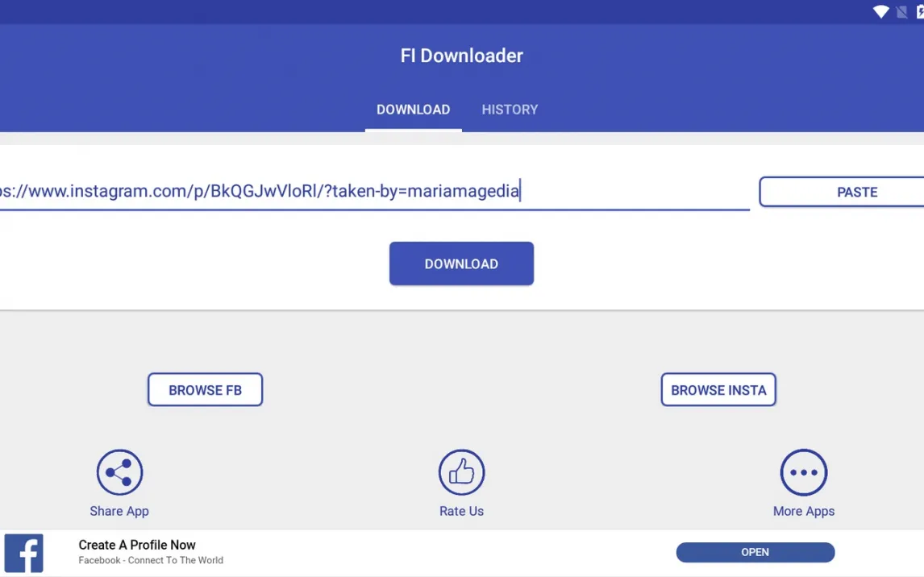Image resolution: width=924 pixels, height=577 pixels.
Task: Open BROWSE INSTA
Action: [718, 390]
